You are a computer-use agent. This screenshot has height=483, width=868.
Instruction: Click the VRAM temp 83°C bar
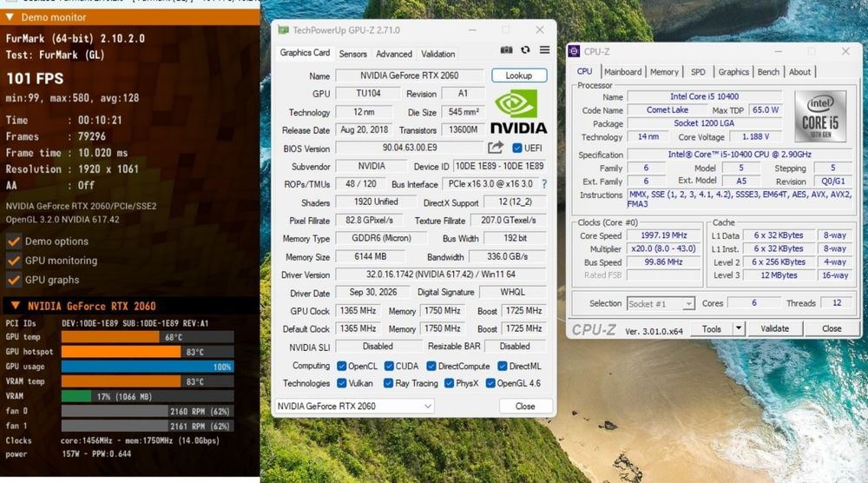(148, 381)
